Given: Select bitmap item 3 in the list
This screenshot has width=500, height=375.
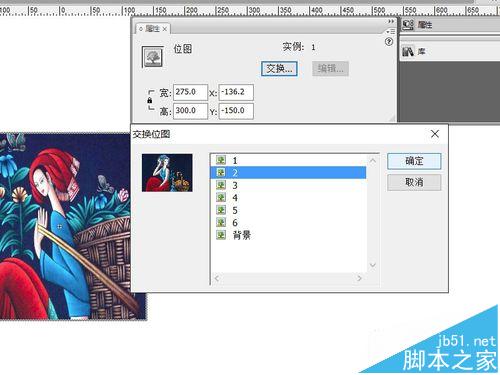Looking at the screenshot, I should coord(288,185).
